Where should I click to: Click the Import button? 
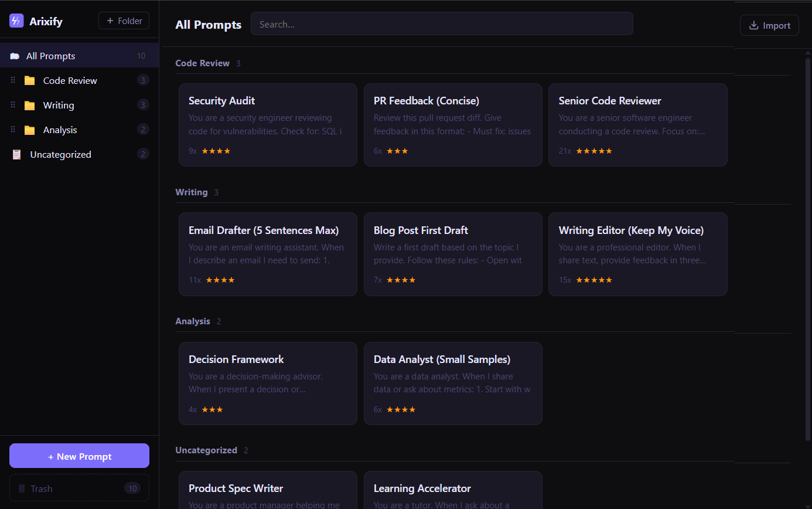[x=769, y=25]
